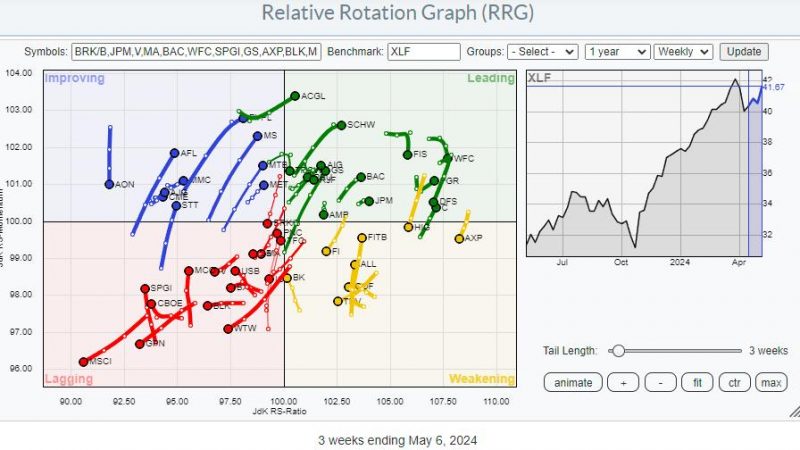
Task: Click the WTW data point
Action: [228, 329]
